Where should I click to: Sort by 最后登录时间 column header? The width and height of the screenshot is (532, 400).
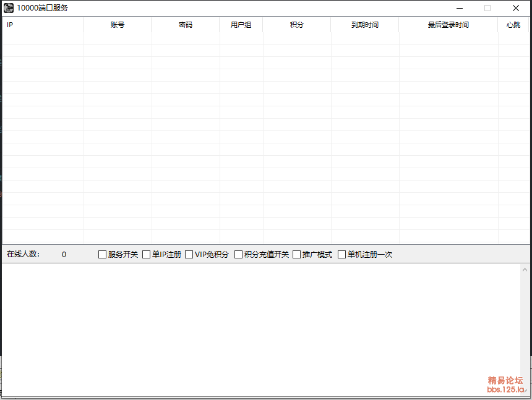448,25
